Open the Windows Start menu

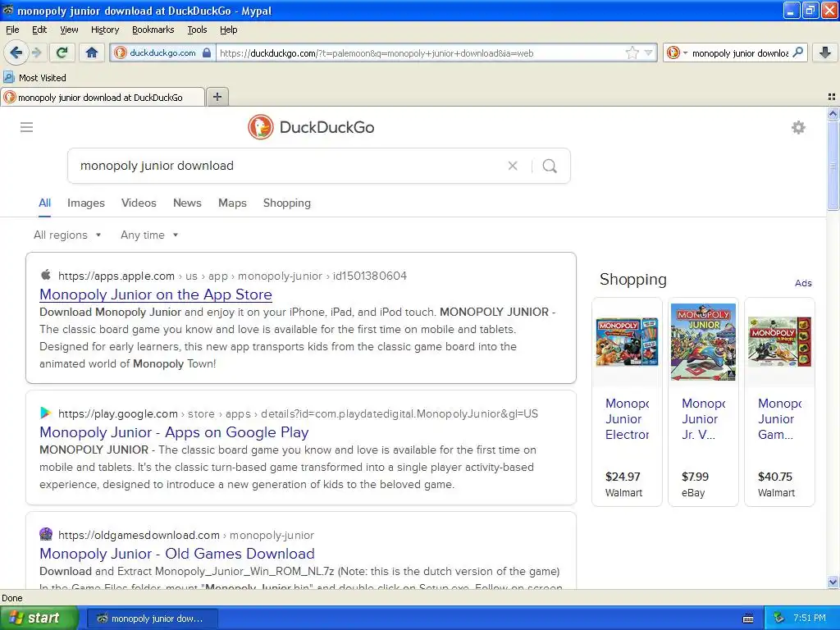[39, 619]
